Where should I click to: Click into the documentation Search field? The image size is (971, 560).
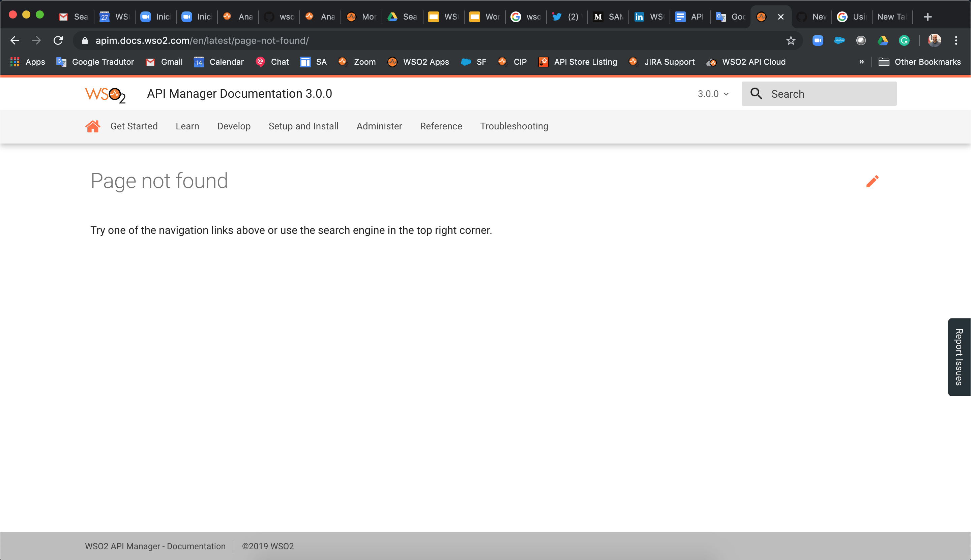[x=819, y=93]
